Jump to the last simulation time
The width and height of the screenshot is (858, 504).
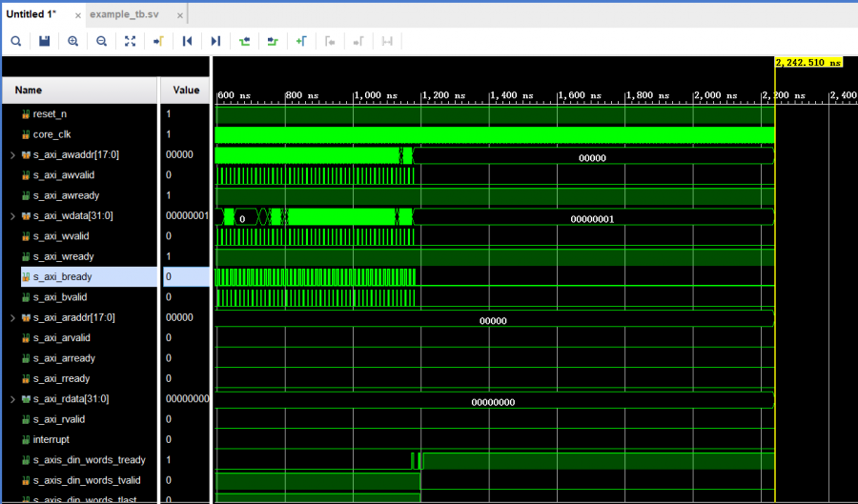coord(215,41)
